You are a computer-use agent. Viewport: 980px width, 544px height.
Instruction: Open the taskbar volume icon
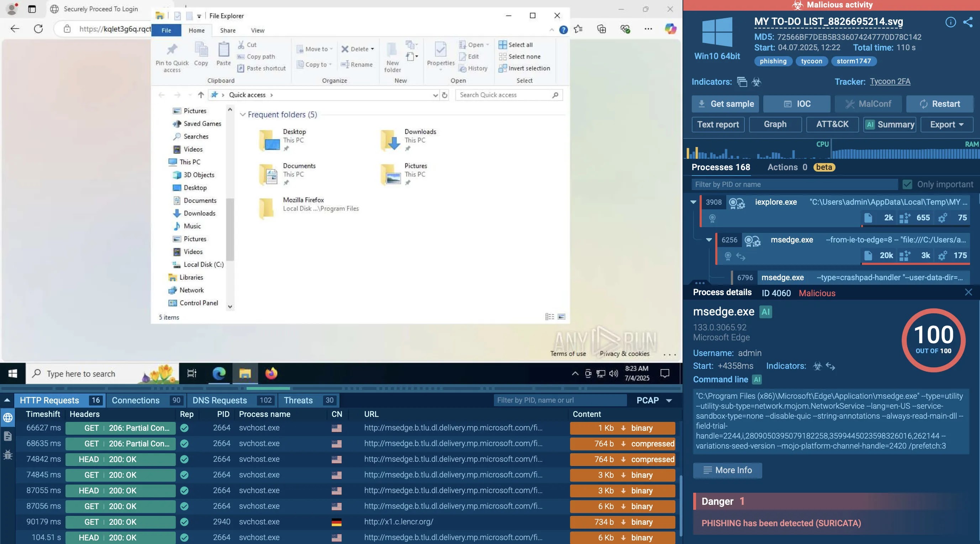pos(613,373)
